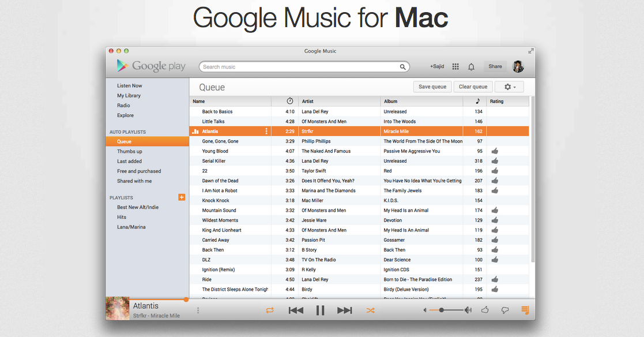Open the now-playing track options menu

[198, 310]
